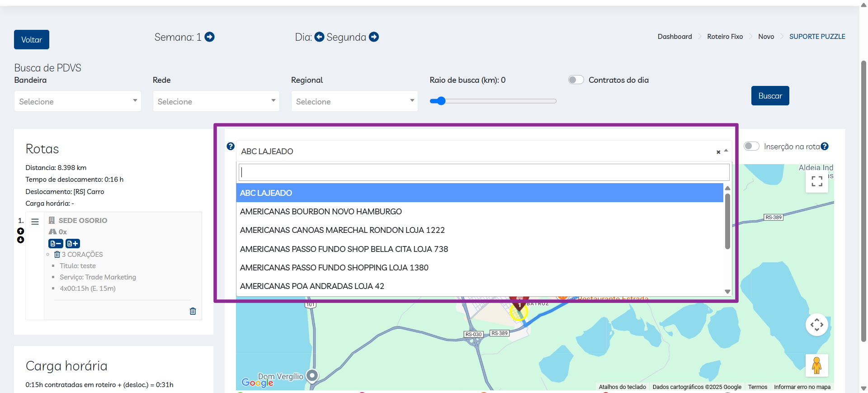Toggle Inserção na rota switch
The image size is (868, 393).
coord(751,146)
